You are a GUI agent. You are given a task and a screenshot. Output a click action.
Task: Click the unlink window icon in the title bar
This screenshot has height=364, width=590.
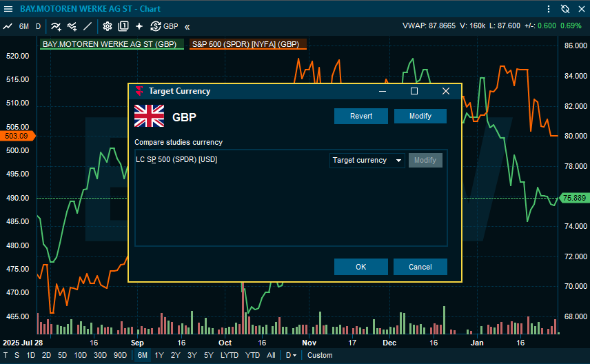(x=565, y=8)
